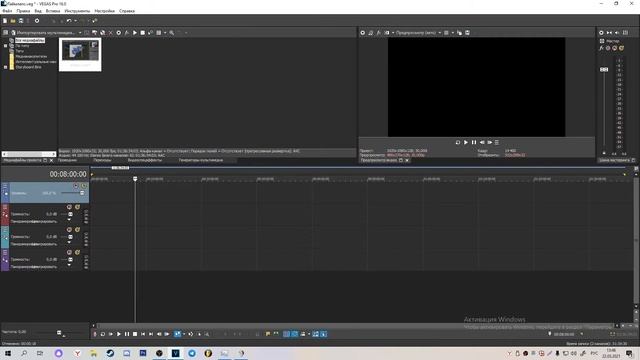Open master bus settings gear icon
This screenshot has height=360, width=640.
click(x=601, y=33)
